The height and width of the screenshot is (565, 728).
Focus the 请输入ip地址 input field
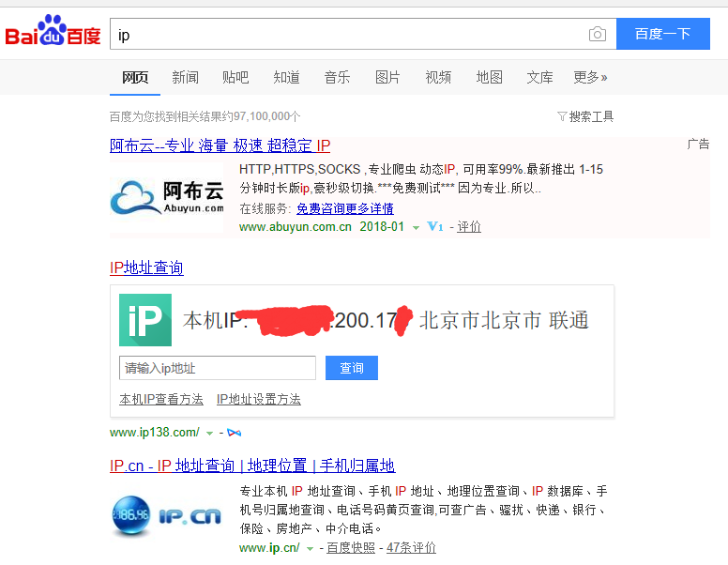[x=218, y=368]
